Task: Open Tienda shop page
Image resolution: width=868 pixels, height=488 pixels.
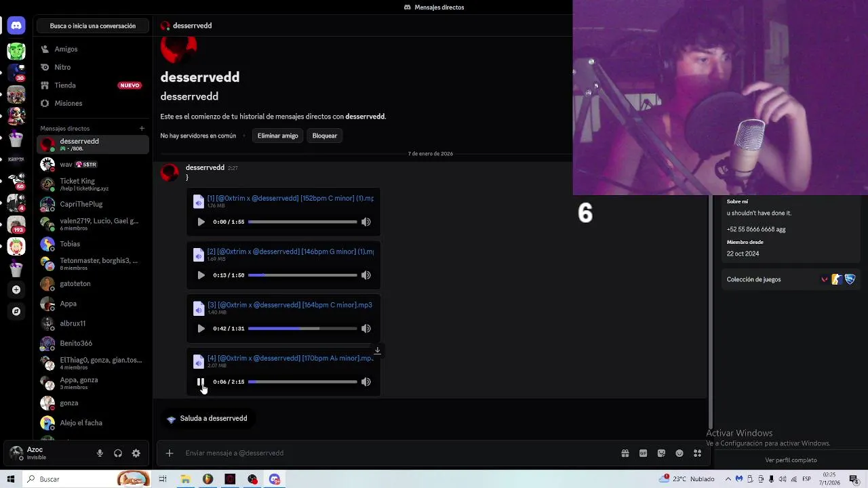Action: pos(93,85)
